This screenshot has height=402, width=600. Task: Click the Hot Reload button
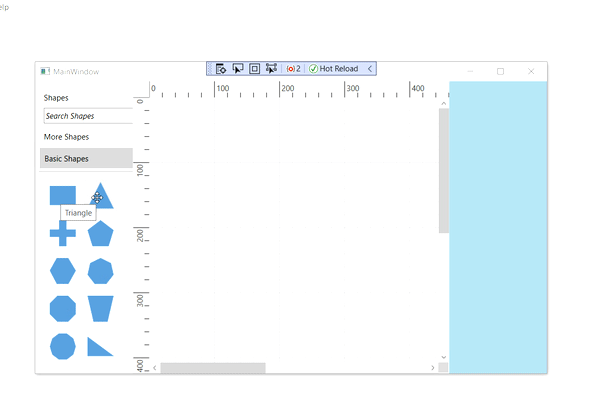[333, 69]
